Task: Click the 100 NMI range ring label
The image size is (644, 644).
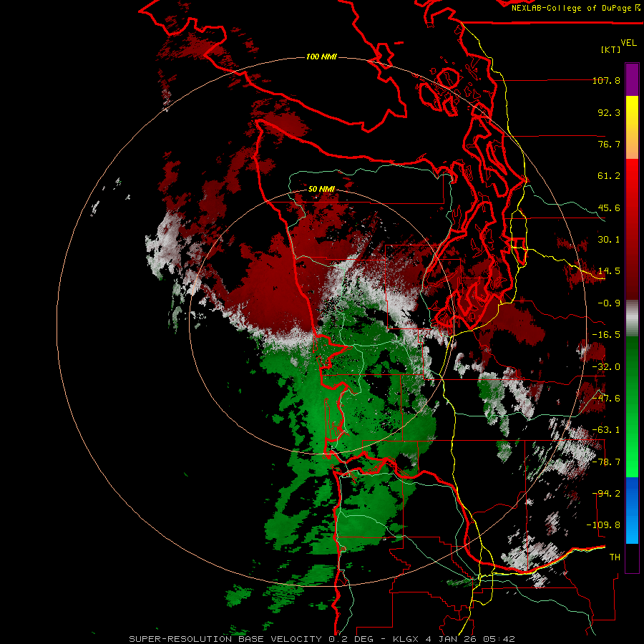Action: (321, 57)
